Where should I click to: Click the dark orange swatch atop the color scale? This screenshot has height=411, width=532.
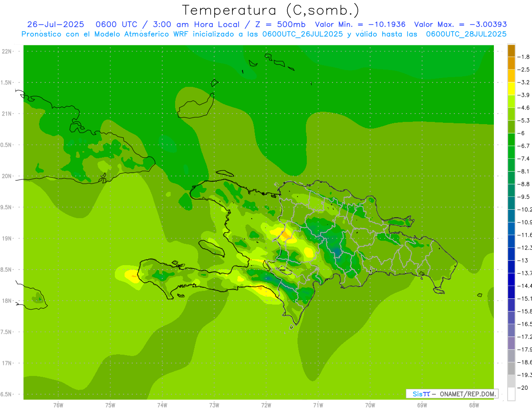pyautogui.click(x=511, y=51)
